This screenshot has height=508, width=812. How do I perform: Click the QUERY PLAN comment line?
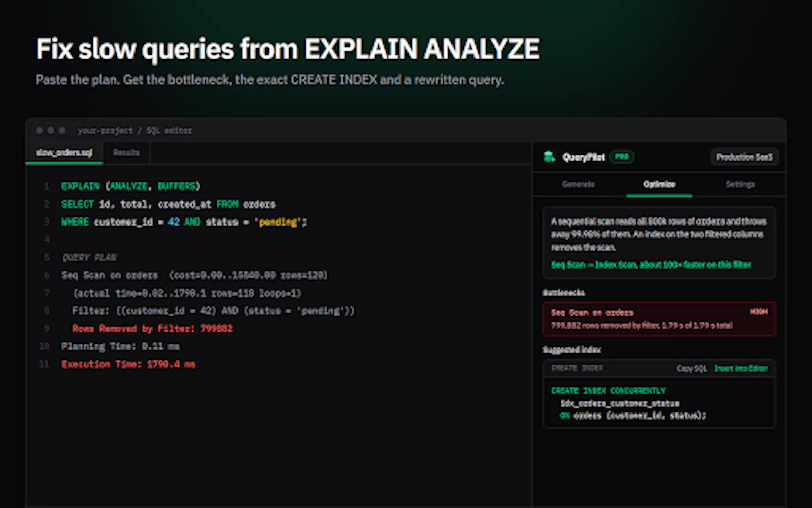[89, 258]
